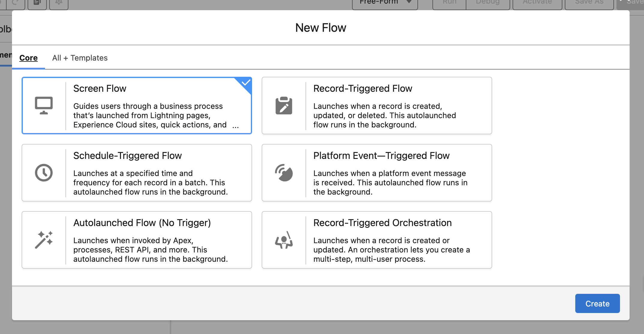Click the Screen Flow monitor icon
Screen dimensions: 644x334
[44, 106]
